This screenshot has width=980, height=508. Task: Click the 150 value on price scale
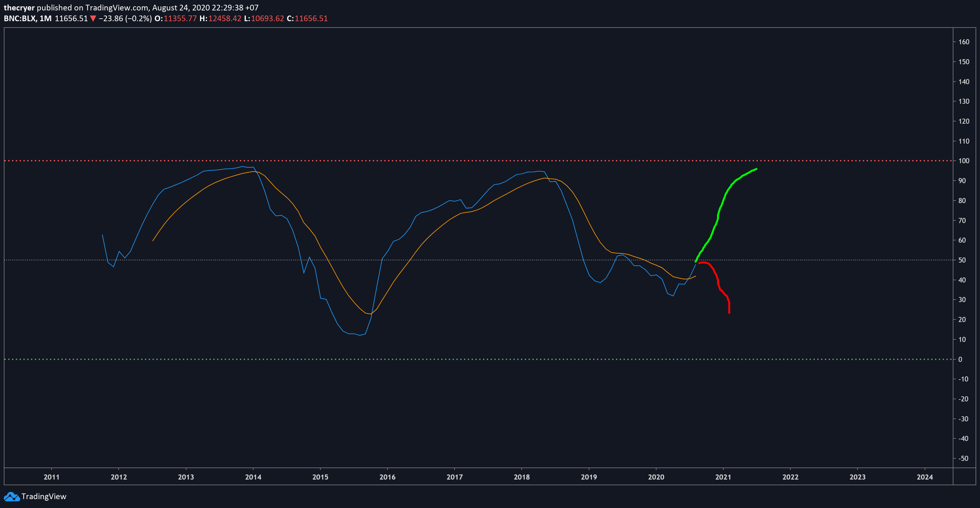click(964, 62)
